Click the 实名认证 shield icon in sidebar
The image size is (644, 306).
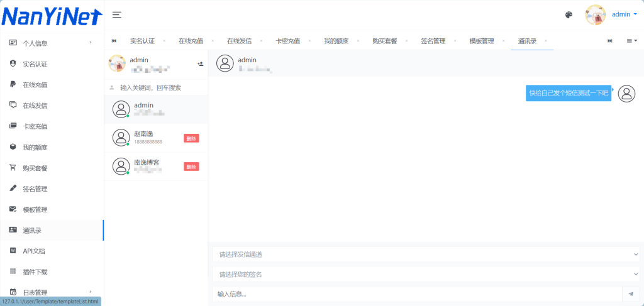point(13,63)
